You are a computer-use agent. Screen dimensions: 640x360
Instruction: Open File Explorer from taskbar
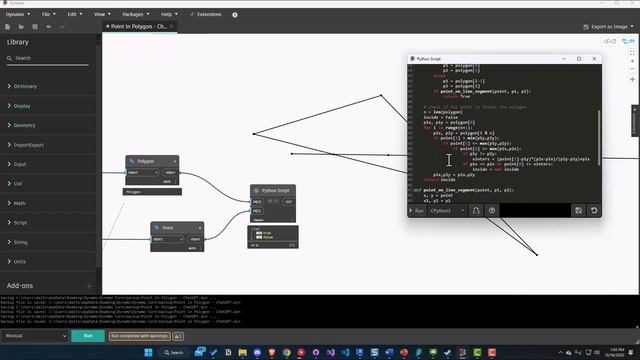pos(242,352)
